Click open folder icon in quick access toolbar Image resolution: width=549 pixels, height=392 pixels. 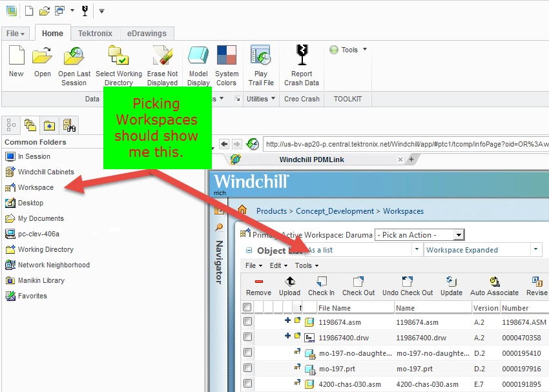tap(45, 11)
